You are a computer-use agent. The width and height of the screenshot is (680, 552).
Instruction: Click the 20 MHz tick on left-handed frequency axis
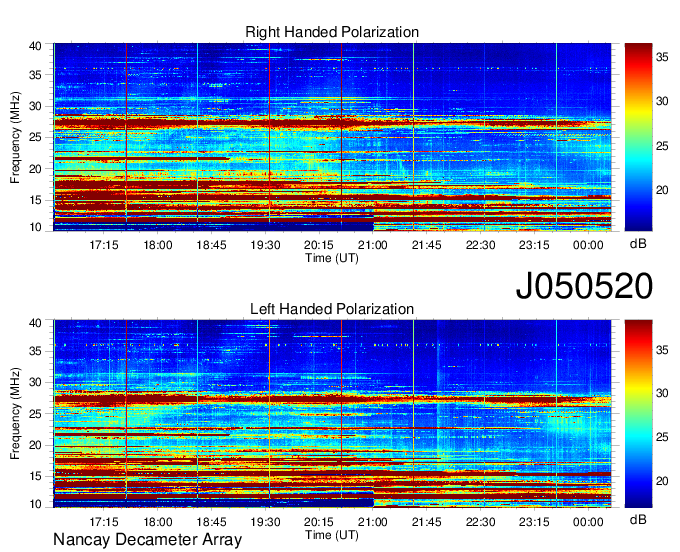pos(35,445)
